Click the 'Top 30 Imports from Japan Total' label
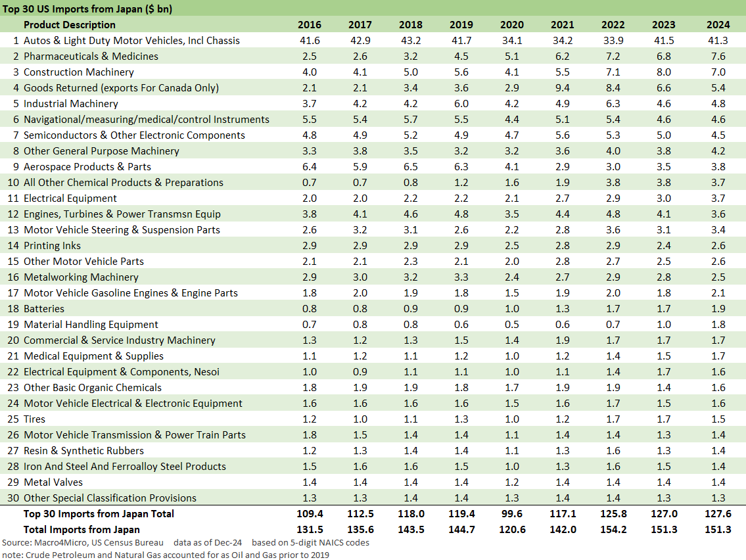746x560 pixels. [x=99, y=514]
